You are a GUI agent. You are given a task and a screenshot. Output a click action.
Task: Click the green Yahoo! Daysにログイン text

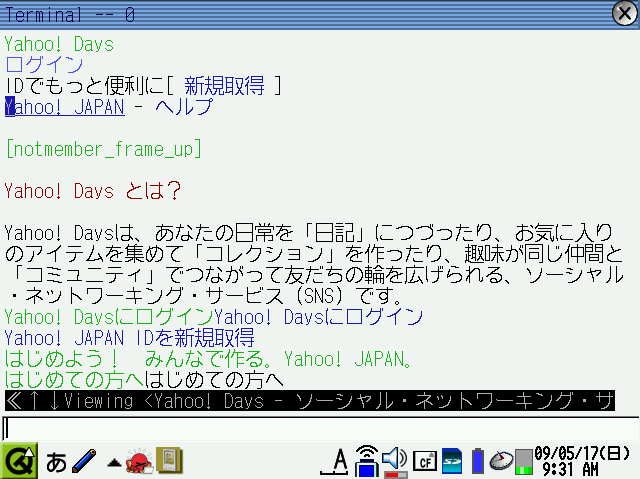pyautogui.click(x=109, y=317)
